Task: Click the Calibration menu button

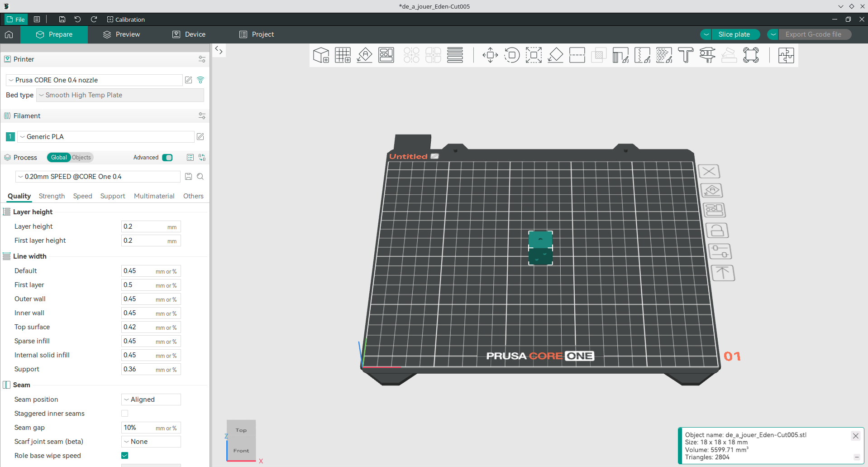Action: coord(126,19)
